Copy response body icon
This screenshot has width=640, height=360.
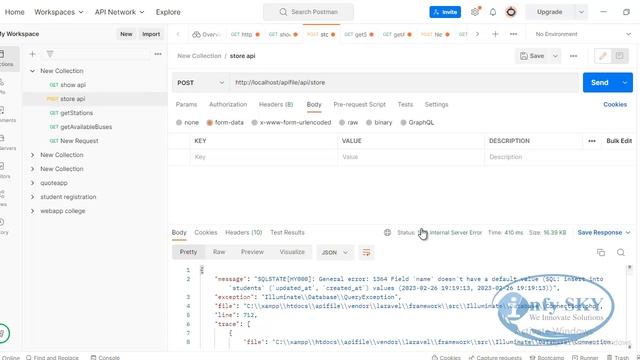601,252
